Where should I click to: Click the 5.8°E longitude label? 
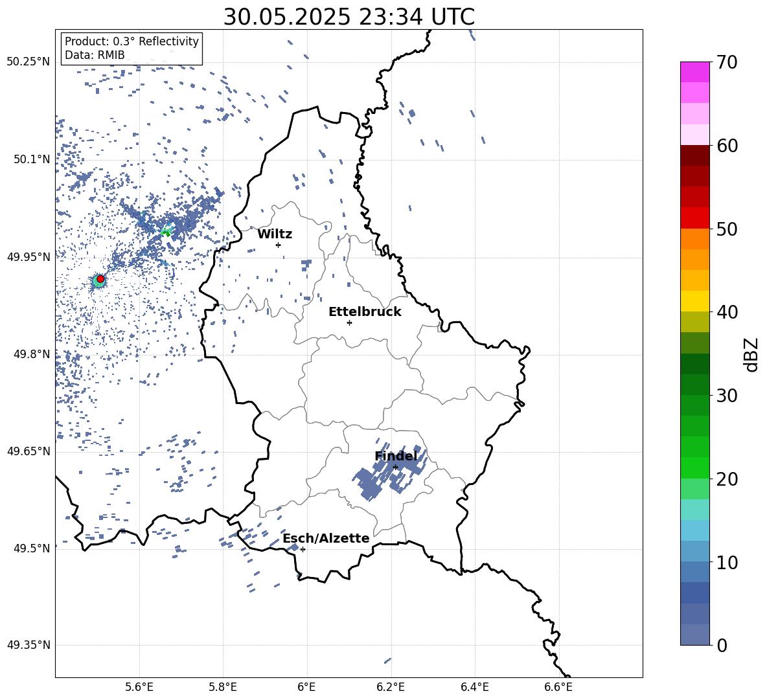[x=223, y=687]
